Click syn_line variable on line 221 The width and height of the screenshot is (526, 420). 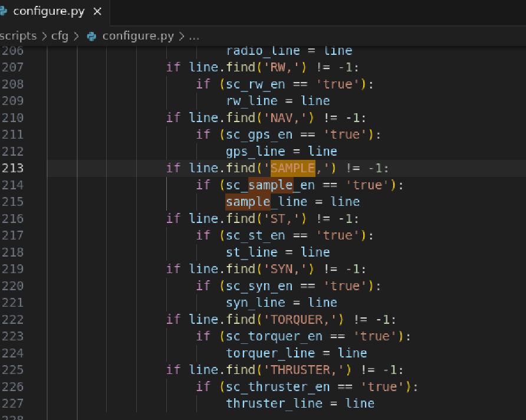pos(255,303)
